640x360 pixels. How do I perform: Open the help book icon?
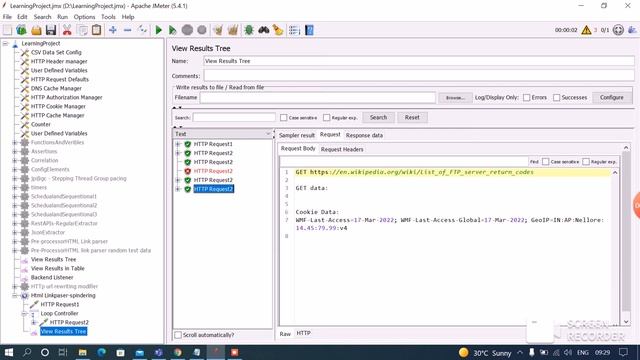click(x=309, y=30)
